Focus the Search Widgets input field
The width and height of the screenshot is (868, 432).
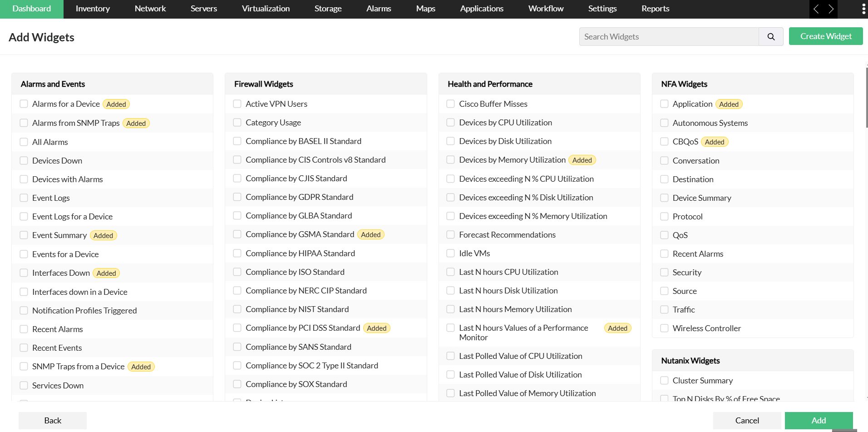pos(669,37)
